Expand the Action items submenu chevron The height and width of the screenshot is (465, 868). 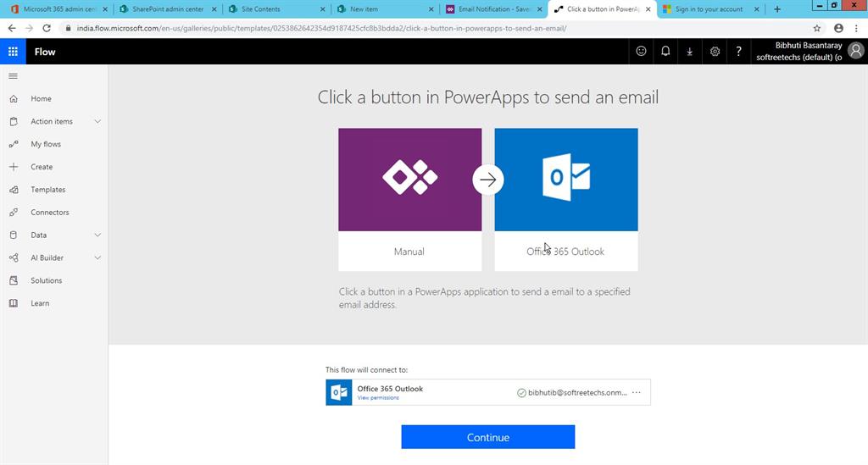[x=97, y=121]
